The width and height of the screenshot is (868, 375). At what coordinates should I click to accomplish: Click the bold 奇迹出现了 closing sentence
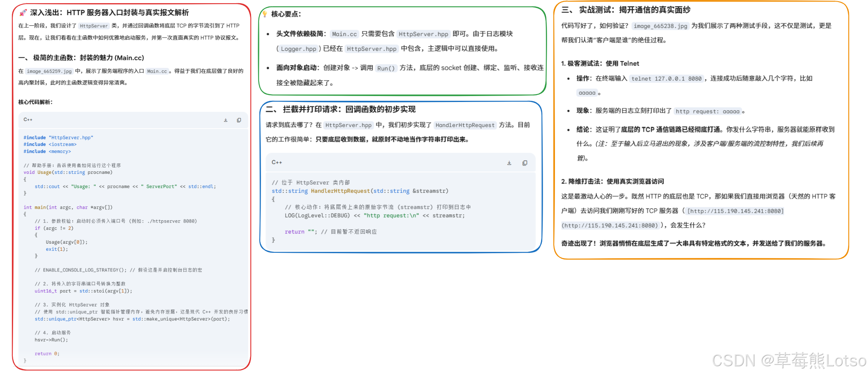pyautogui.click(x=695, y=243)
